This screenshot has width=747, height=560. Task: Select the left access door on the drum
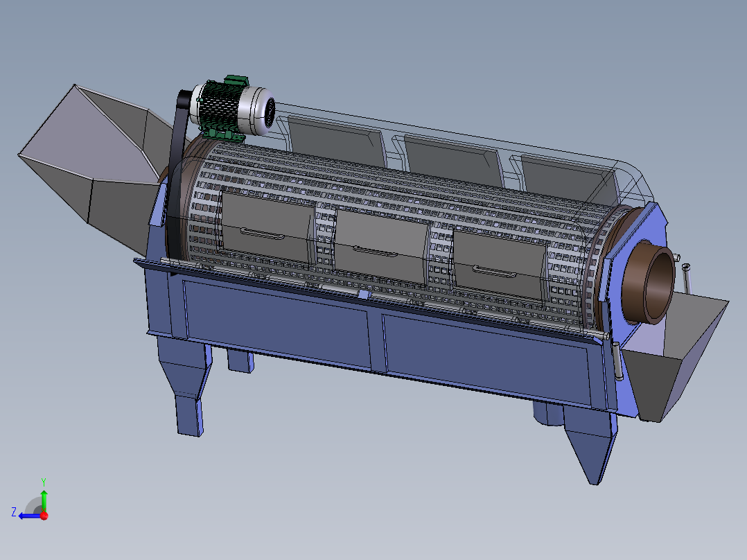tap(268, 227)
